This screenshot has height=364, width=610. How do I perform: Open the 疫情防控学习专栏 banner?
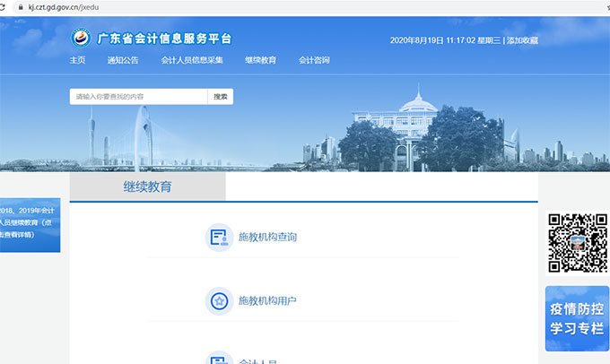click(x=577, y=318)
